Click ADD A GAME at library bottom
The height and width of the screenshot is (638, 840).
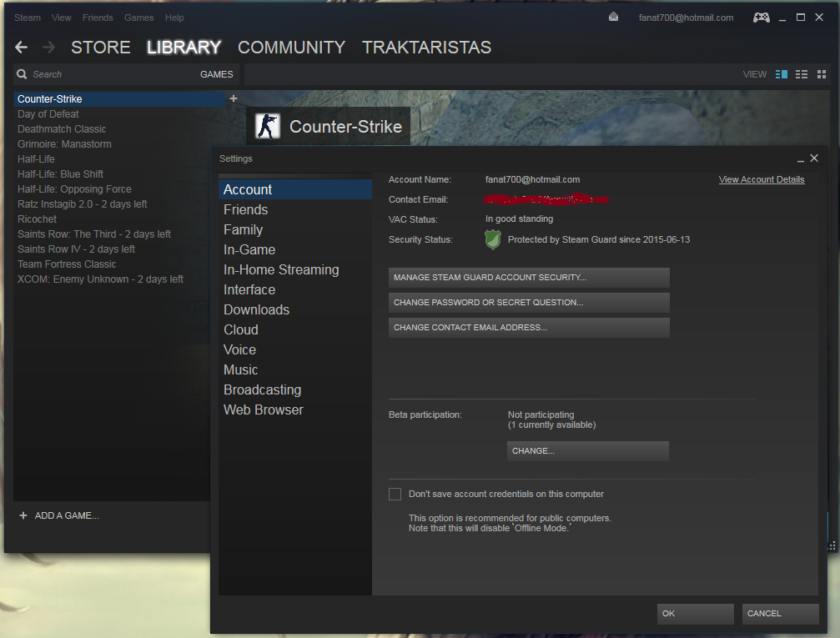(67, 515)
